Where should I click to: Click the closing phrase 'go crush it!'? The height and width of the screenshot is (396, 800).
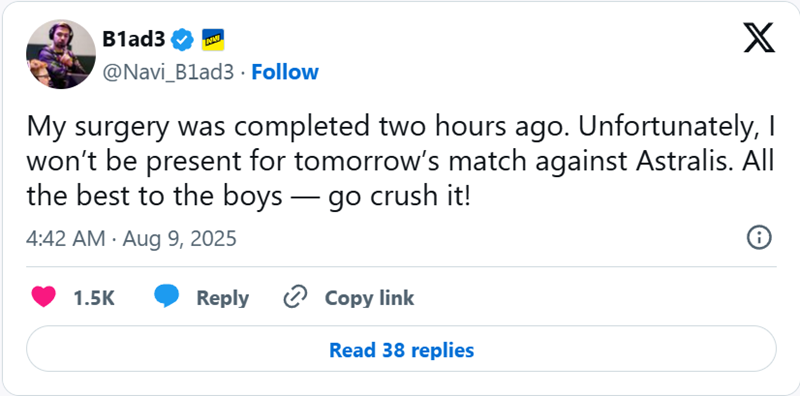pos(398,196)
